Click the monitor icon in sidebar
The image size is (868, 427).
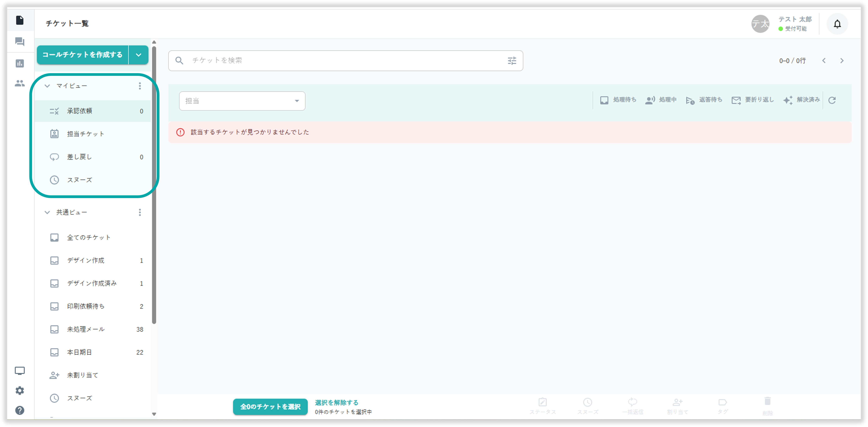(x=20, y=371)
